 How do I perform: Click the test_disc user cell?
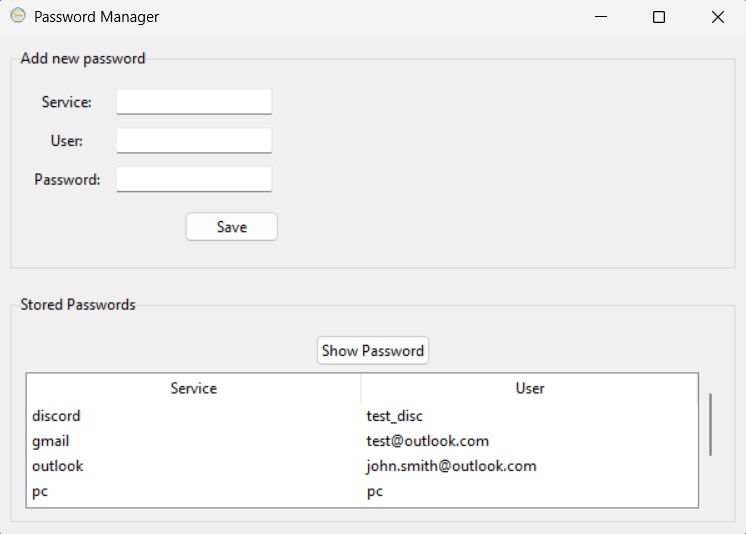point(394,416)
